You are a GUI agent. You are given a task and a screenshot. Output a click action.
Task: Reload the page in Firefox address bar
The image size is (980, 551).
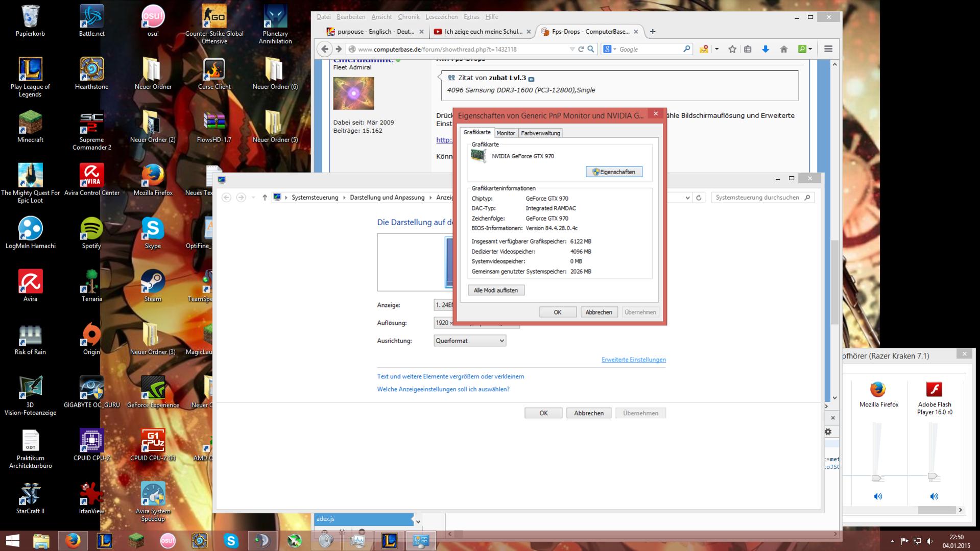(581, 49)
